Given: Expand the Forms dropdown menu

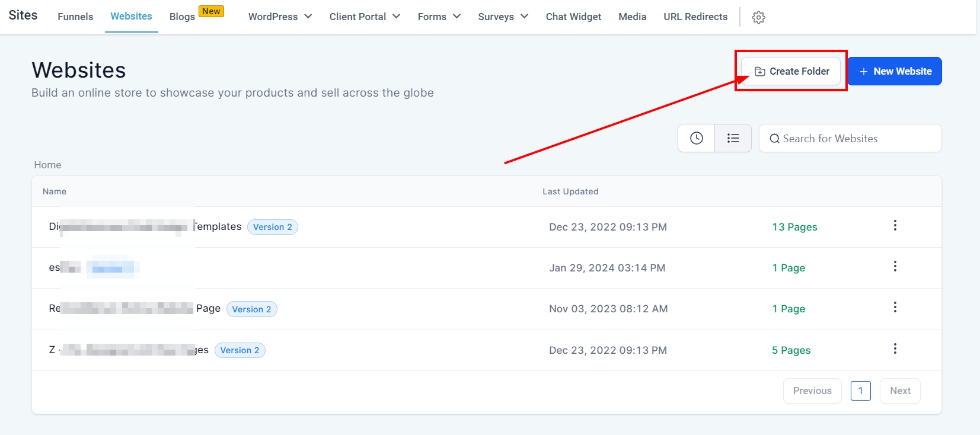Looking at the screenshot, I should [439, 17].
